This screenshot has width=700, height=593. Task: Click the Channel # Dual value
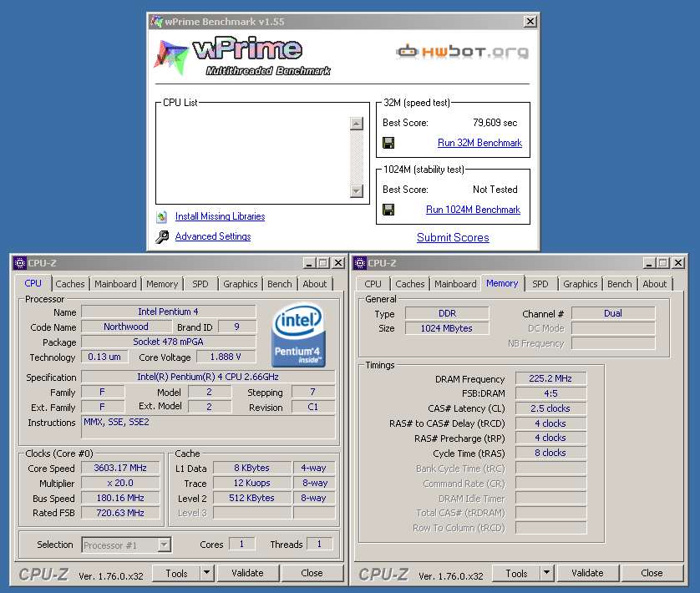613,313
